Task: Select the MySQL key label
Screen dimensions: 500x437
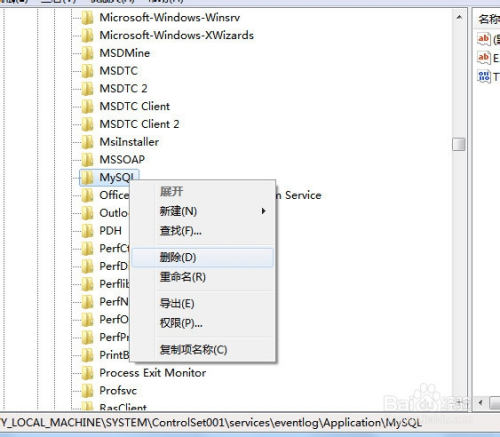Action: (117, 178)
